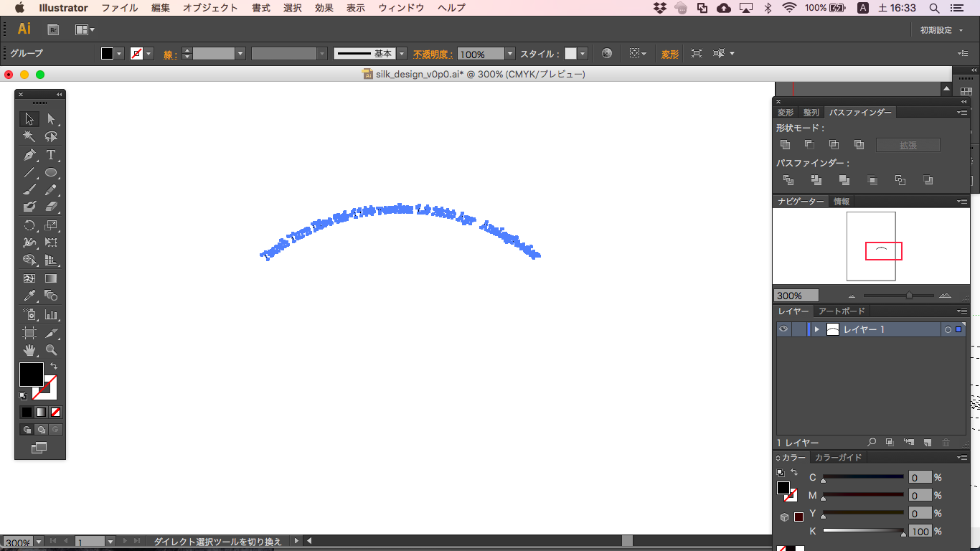Click the 変形 link in control bar
This screenshot has width=980, height=551.
pyautogui.click(x=669, y=54)
